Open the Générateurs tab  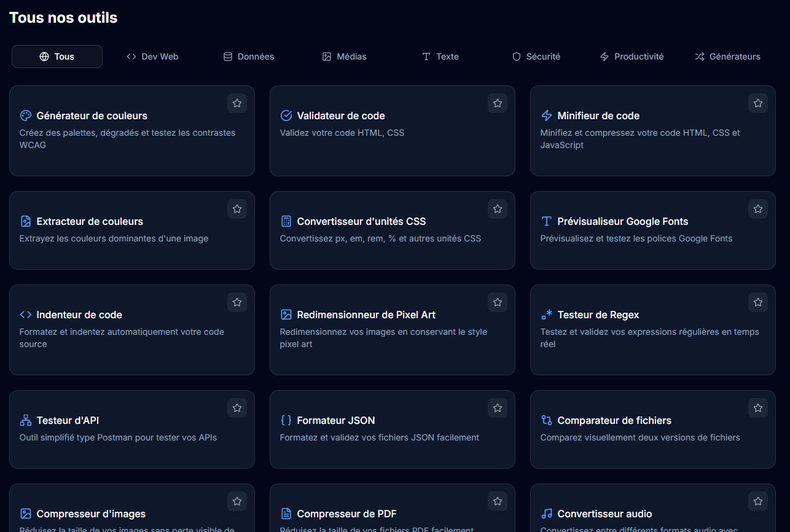[727, 57]
